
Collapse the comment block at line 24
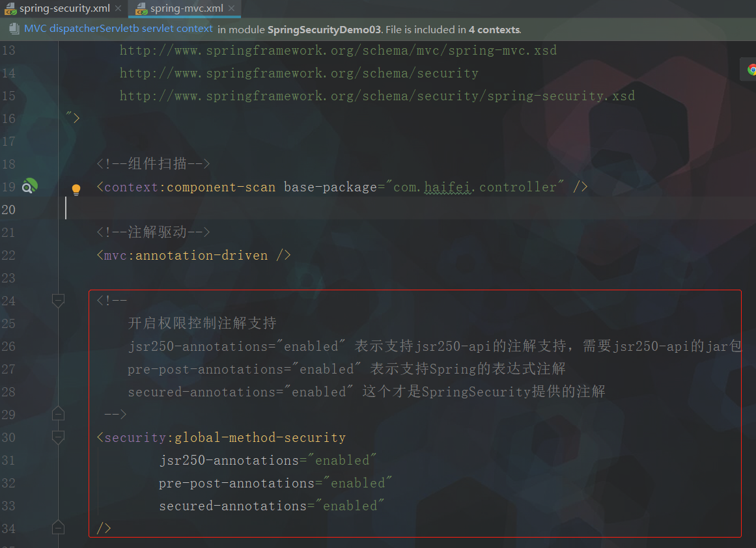(x=58, y=301)
